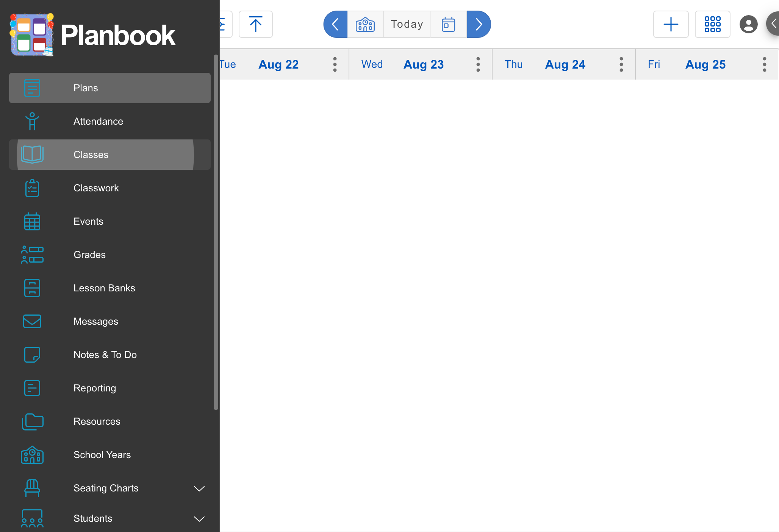Click the Classes open-book icon

[32, 155]
